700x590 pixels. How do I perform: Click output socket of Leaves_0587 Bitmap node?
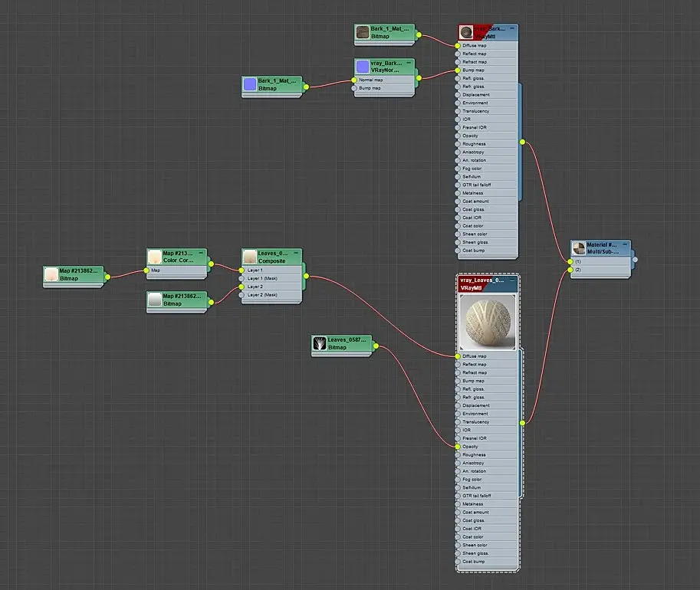376,346
